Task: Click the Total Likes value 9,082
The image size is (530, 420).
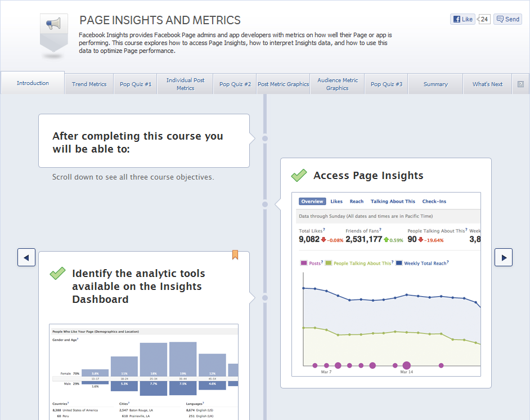Action: point(309,239)
